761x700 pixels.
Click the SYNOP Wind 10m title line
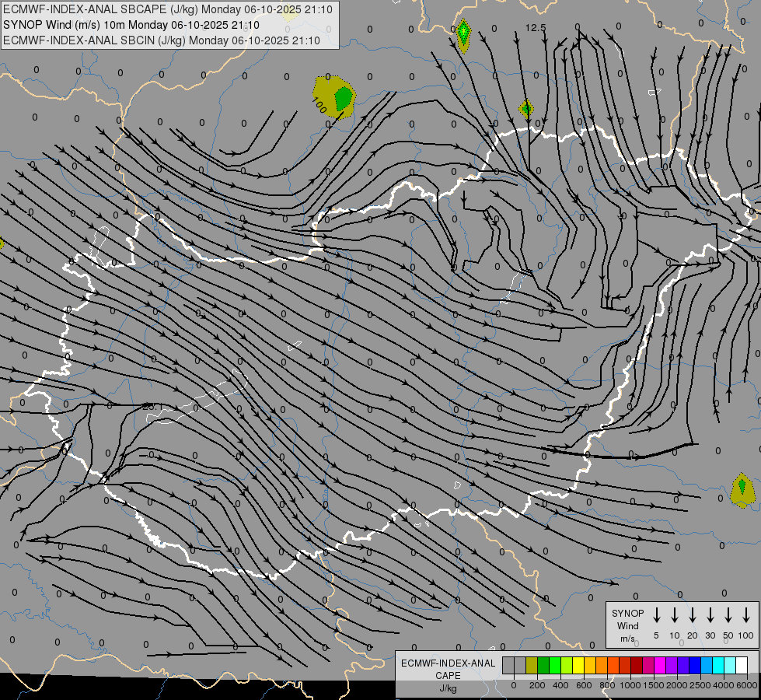pyautogui.click(x=131, y=25)
